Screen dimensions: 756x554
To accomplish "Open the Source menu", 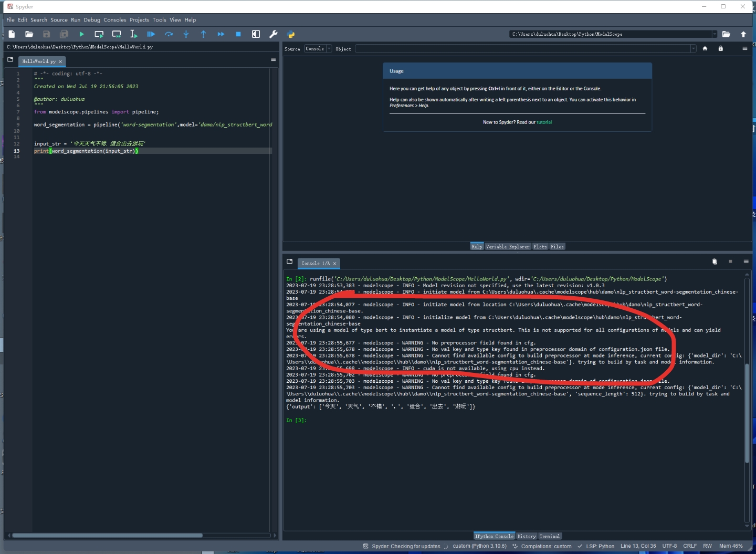I will point(59,20).
